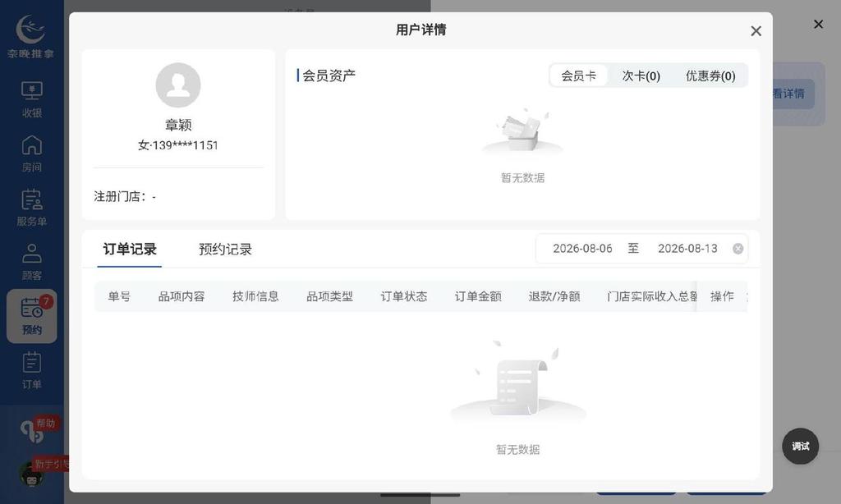Open the 顾客 customers icon in the sidebar
Image resolution: width=841 pixels, height=504 pixels.
pos(32,262)
